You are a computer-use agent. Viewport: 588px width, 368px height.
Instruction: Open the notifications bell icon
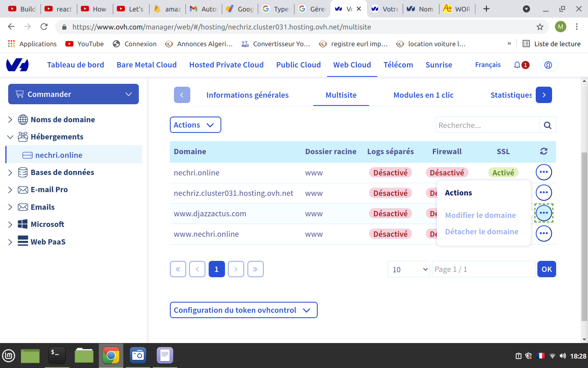coord(517,65)
